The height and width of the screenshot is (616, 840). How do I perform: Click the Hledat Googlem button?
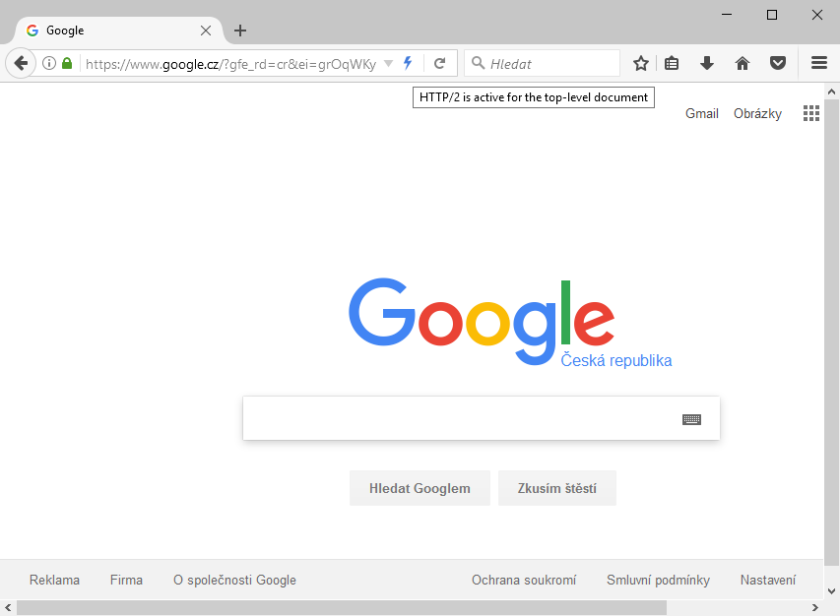pos(420,488)
